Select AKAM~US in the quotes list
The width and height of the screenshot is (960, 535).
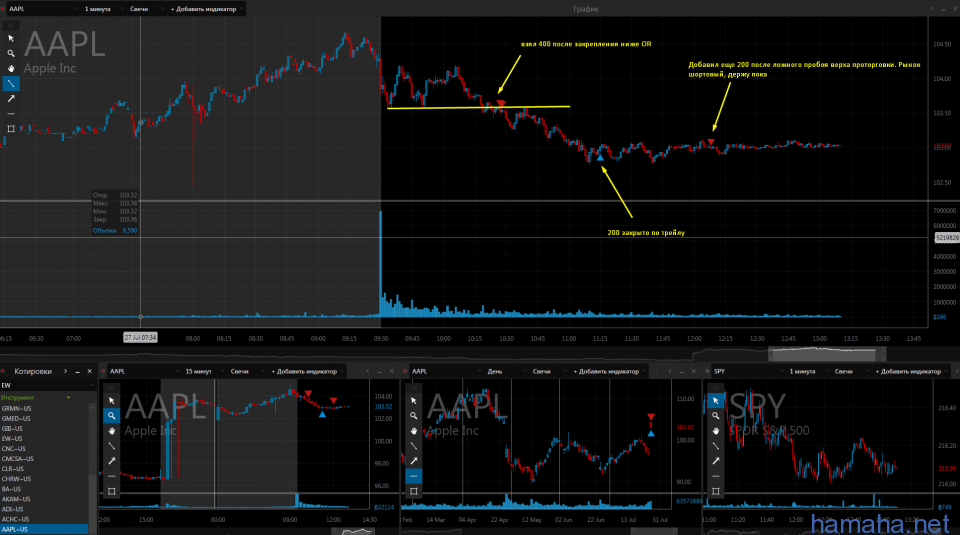click(44, 499)
